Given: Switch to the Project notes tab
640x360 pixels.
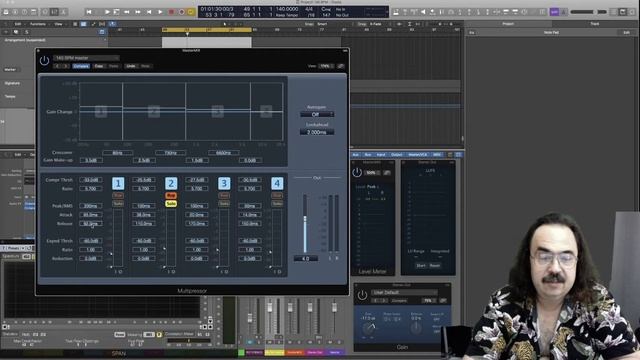Looking at the screenshot, I should coord(508,24).
